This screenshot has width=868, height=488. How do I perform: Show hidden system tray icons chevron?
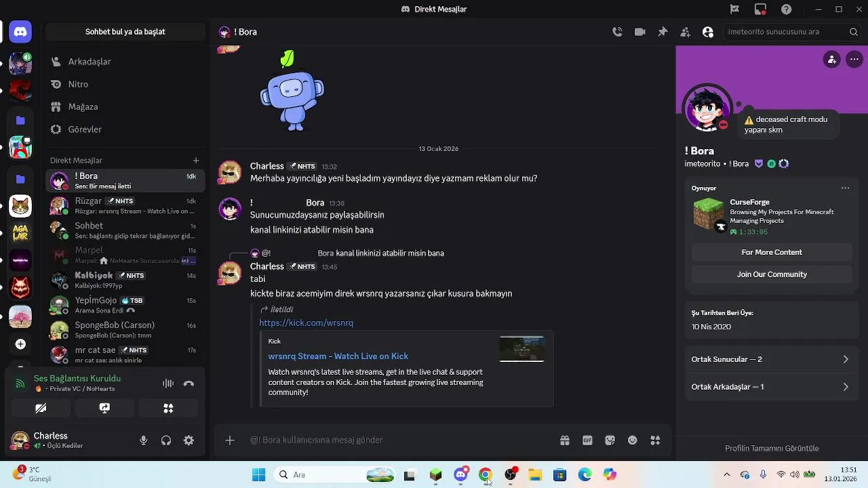pyautogui.click(x=727, y=475)
